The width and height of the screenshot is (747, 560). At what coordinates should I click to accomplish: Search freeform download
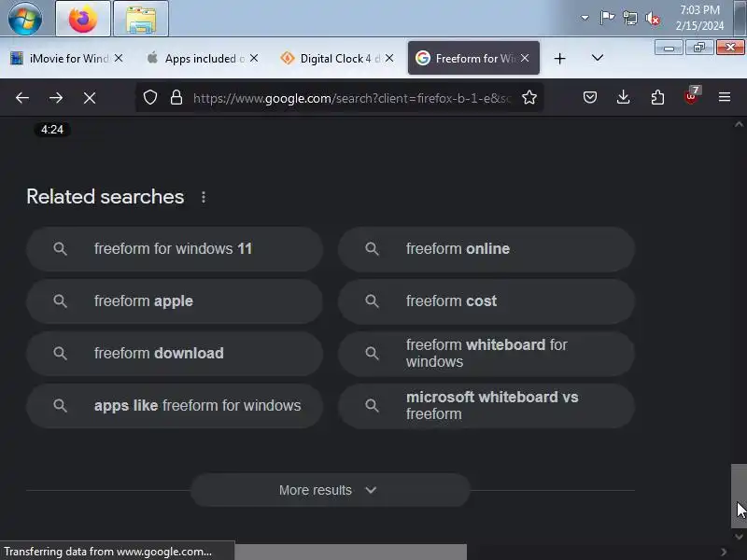click(x=175, y=354)
